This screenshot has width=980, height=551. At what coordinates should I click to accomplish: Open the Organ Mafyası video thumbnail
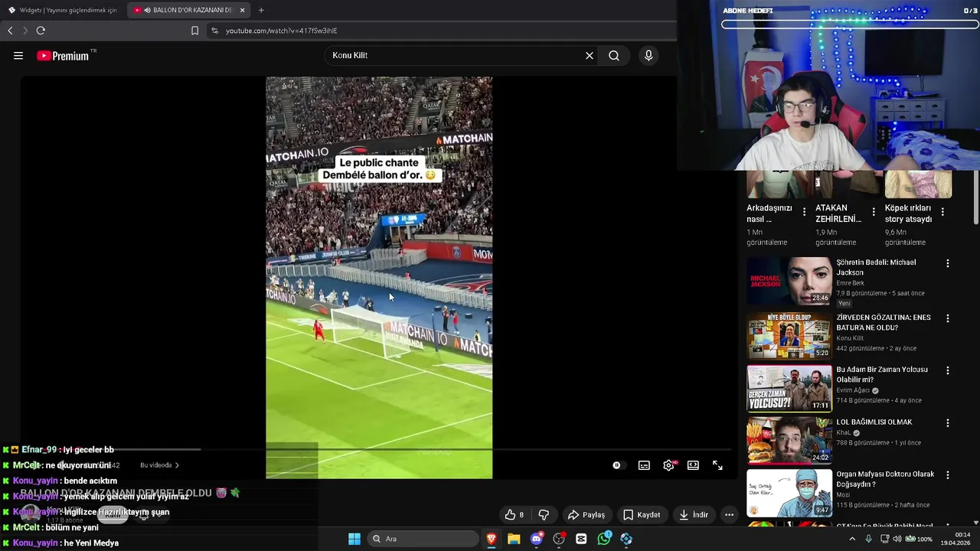tap(789, 493)
